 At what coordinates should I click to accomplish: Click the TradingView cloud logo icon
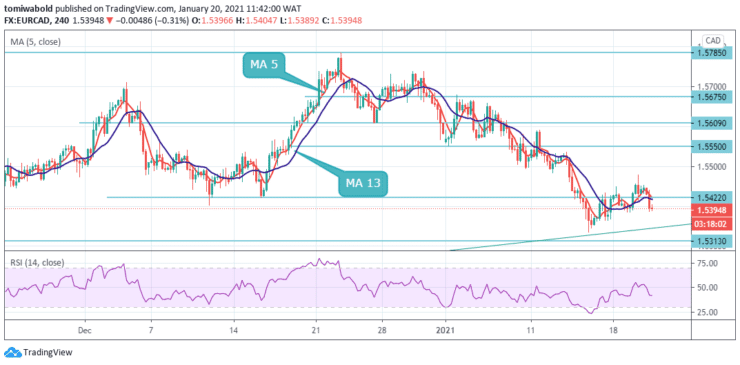click(13, 352)
